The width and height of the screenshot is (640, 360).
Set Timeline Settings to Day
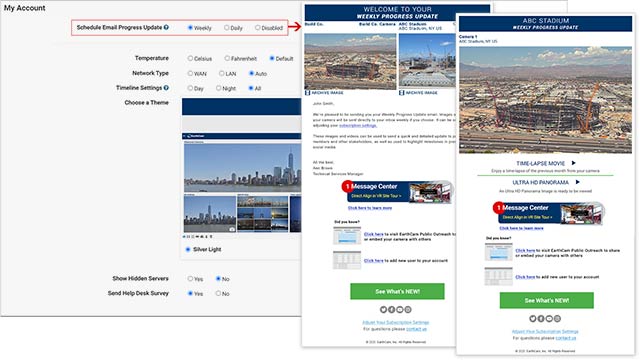[190, 88]
